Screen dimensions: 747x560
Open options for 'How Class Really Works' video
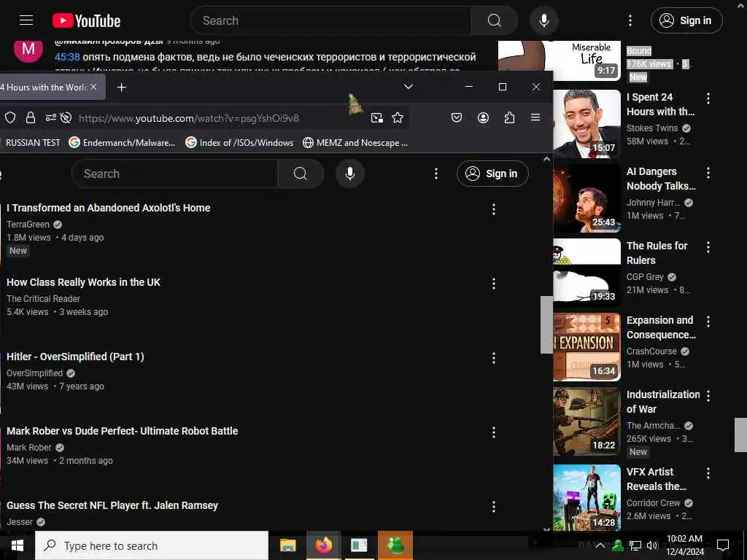point(494,284)
